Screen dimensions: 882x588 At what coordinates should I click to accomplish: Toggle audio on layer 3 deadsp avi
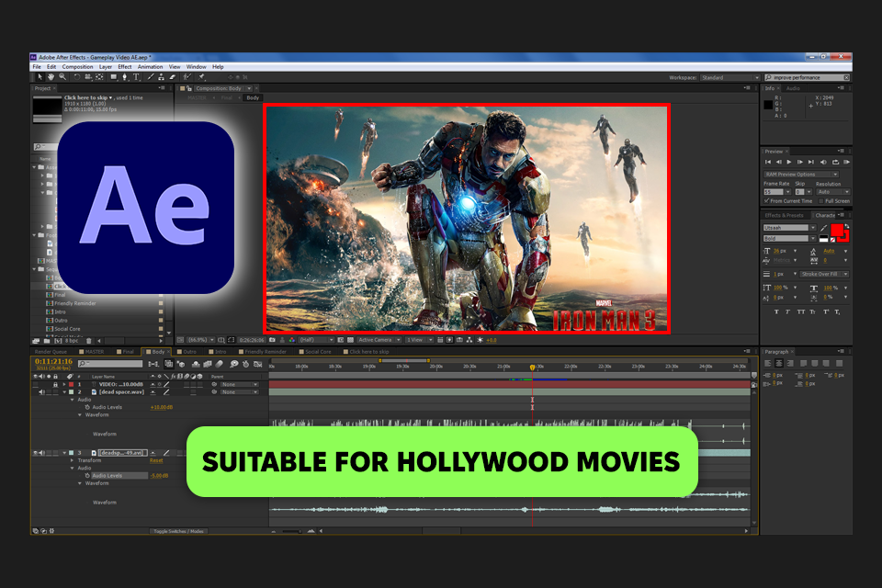41,453
